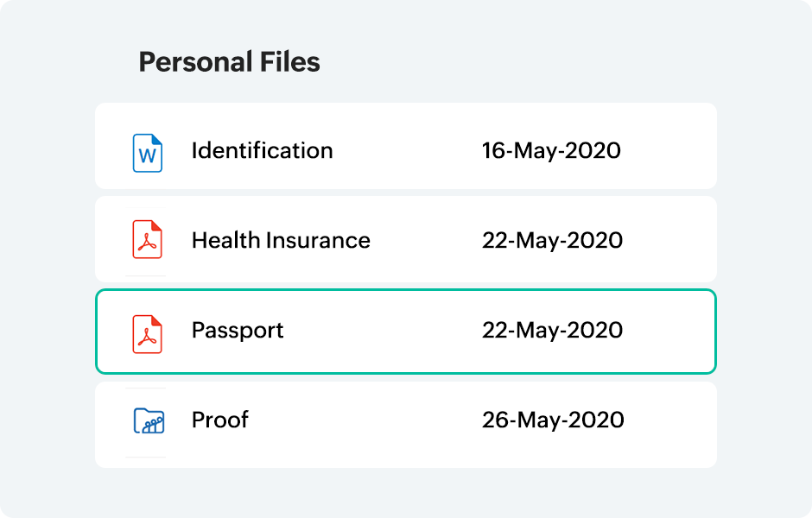Click empty gap between Identification name and date
The width and height of the screenshot is (812, 518).
[406, 151]
